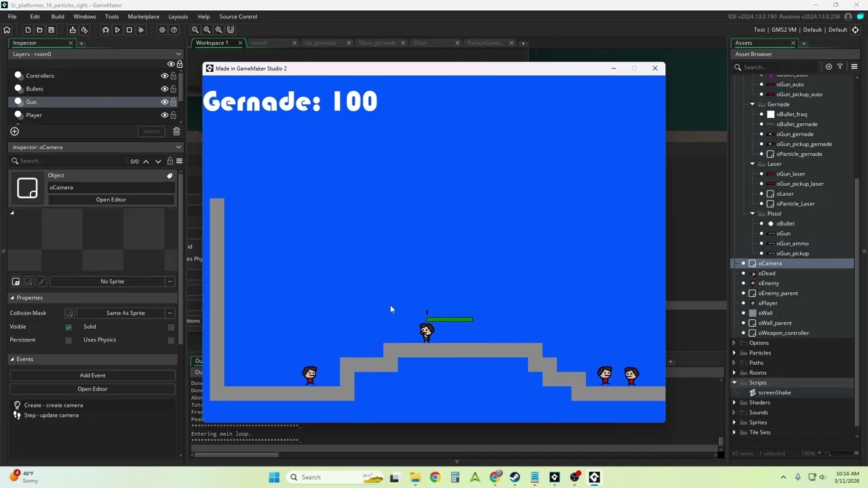This screenshot has height=488, width=868.
Task: Open the File menu
Action: (12, 16)
